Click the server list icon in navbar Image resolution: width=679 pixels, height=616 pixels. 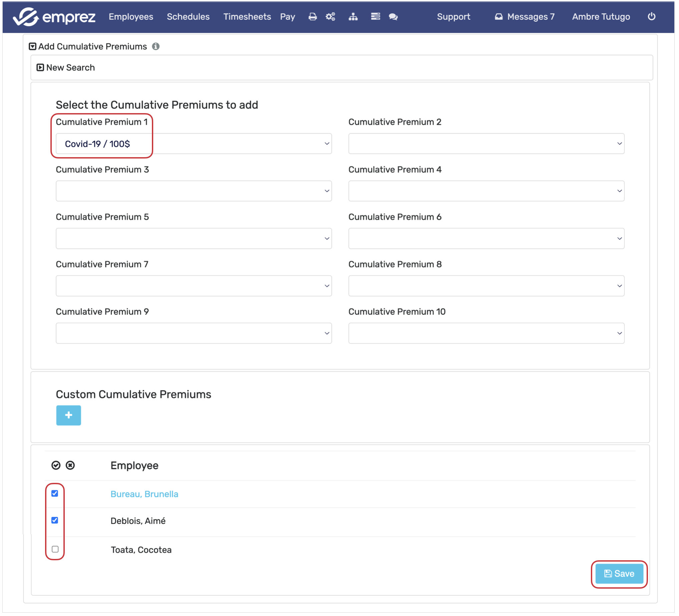[x=375, y=16]
